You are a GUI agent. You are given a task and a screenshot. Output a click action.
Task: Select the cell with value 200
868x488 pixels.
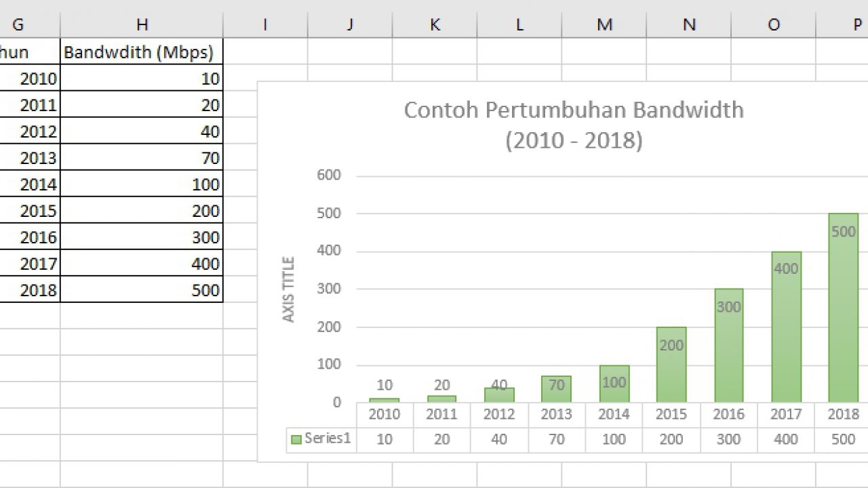[140, 210]
